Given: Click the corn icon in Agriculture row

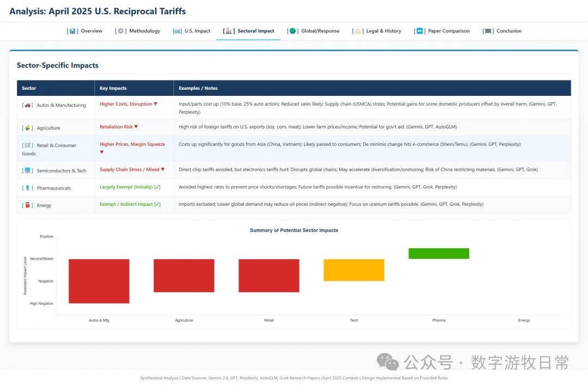Looking at the screenshot, I should (x=28, y=128).
